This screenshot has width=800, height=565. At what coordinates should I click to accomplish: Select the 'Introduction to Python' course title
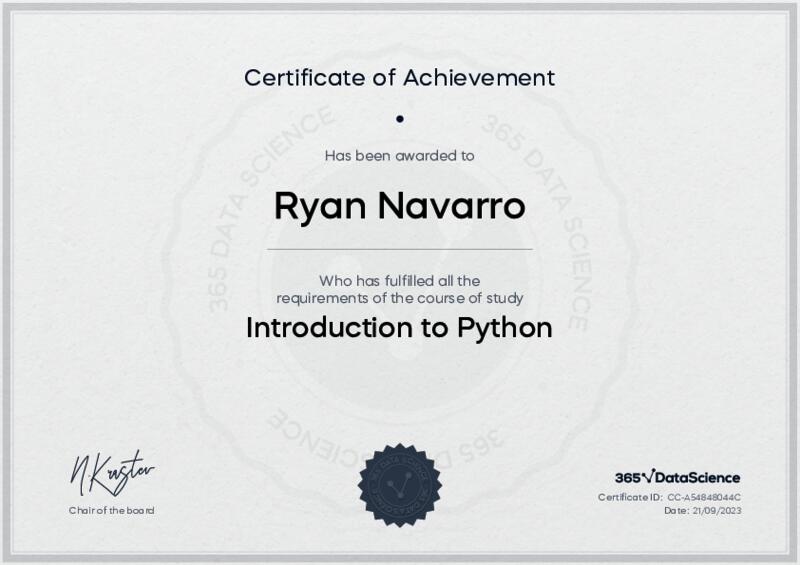click(399, 328)
